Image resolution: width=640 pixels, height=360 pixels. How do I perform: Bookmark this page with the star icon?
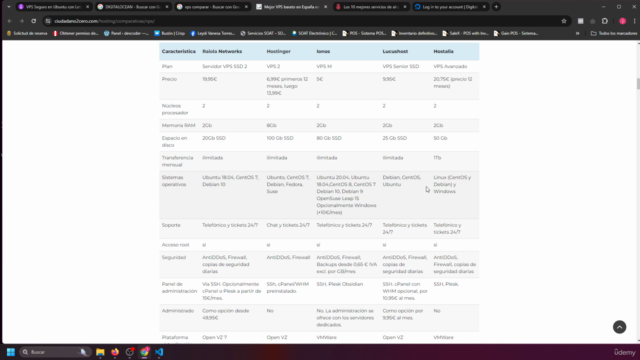(564, 21)
